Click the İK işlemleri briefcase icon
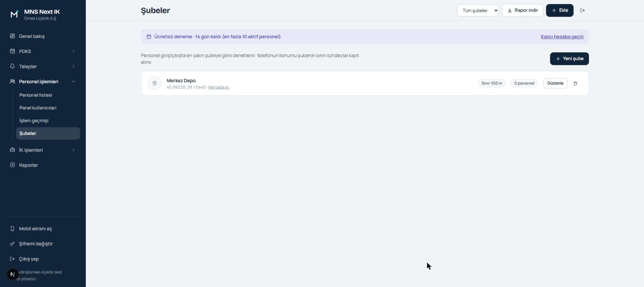The image size is (644, 287). (12, 150)
